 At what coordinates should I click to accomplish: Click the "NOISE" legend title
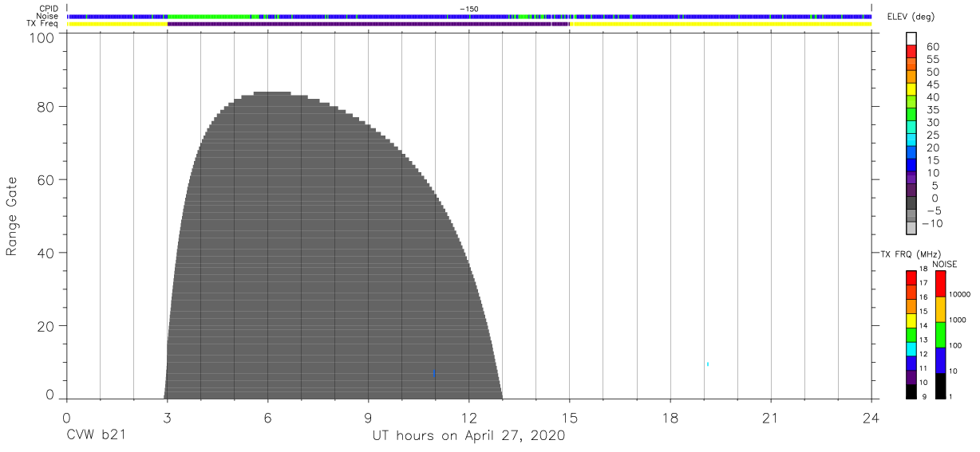(944, 264)
